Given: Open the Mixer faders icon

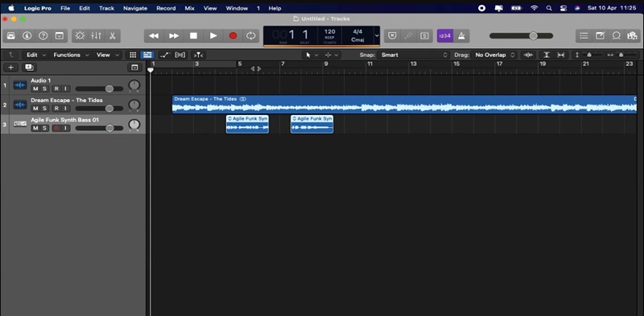Looking at the screenshot, I should [x=96, y=36].
